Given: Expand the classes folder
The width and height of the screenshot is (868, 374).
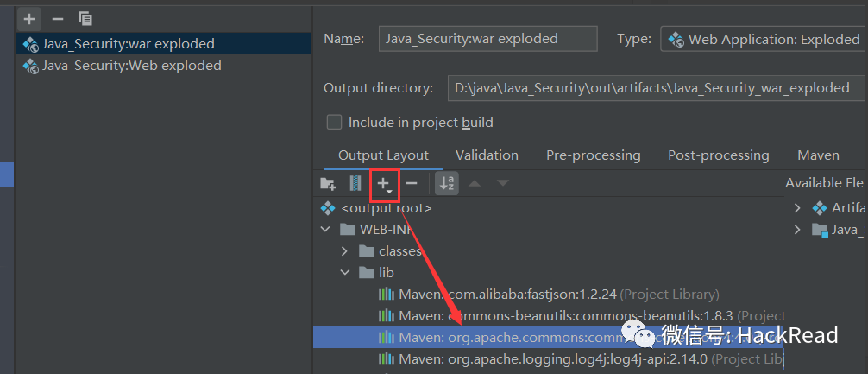Looking at the screenshot, I should pos(345,251).
